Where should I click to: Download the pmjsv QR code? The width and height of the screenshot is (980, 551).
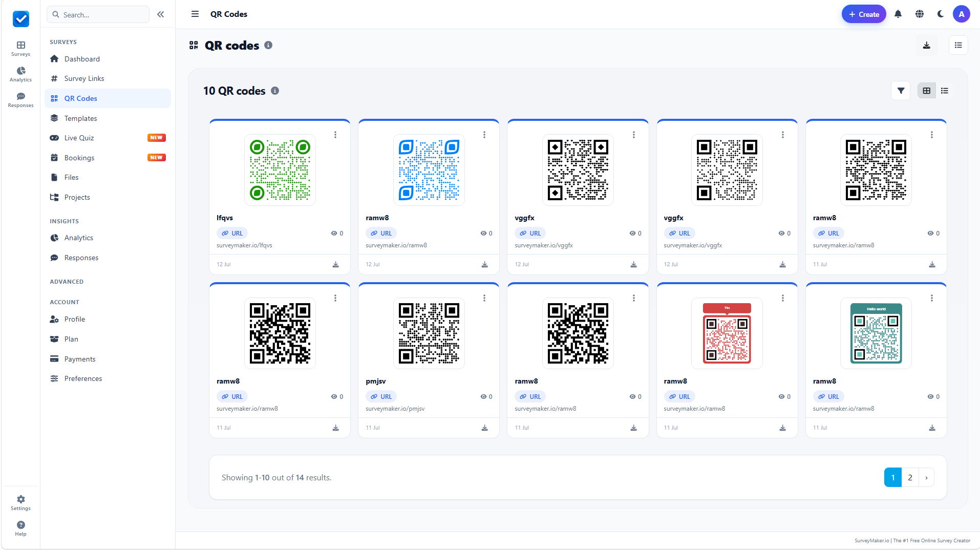[484, 428]
